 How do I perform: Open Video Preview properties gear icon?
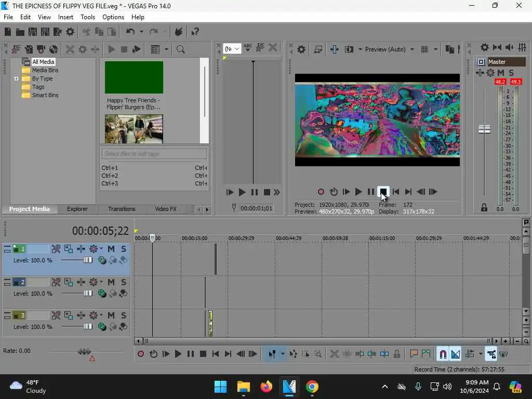301,49
